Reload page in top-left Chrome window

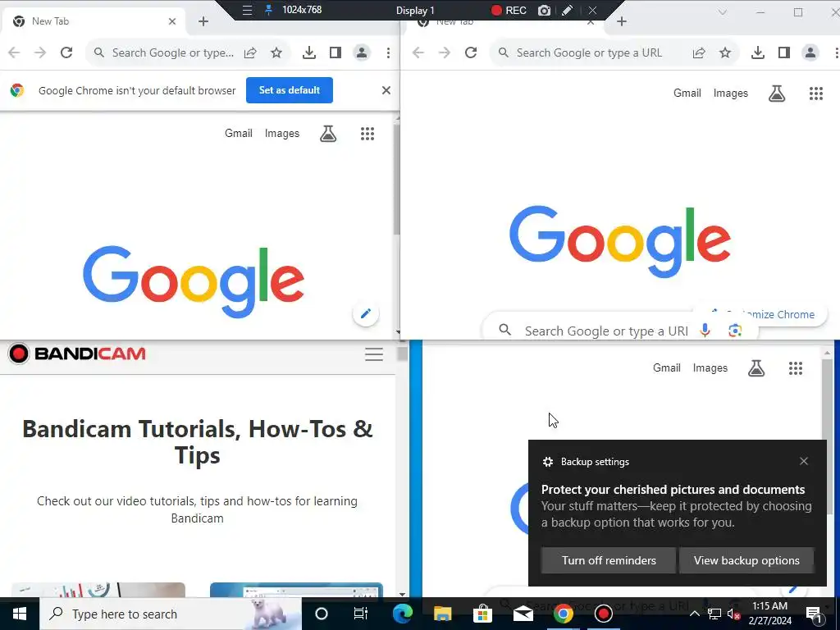66,52
